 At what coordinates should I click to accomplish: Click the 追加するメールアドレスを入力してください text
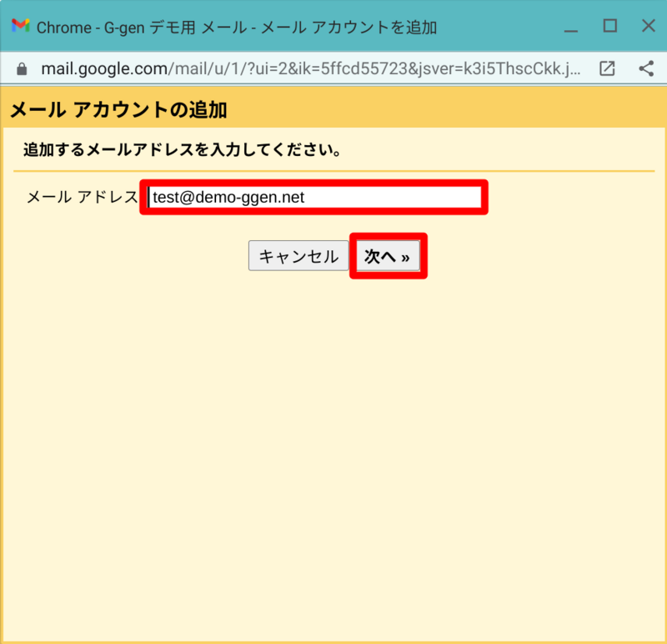[x=183, y=150]
